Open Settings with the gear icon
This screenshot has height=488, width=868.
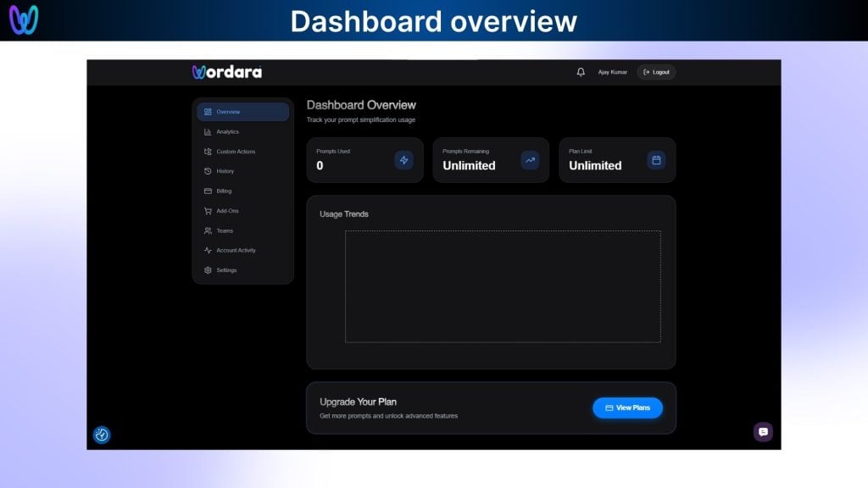tap(208, 269)
